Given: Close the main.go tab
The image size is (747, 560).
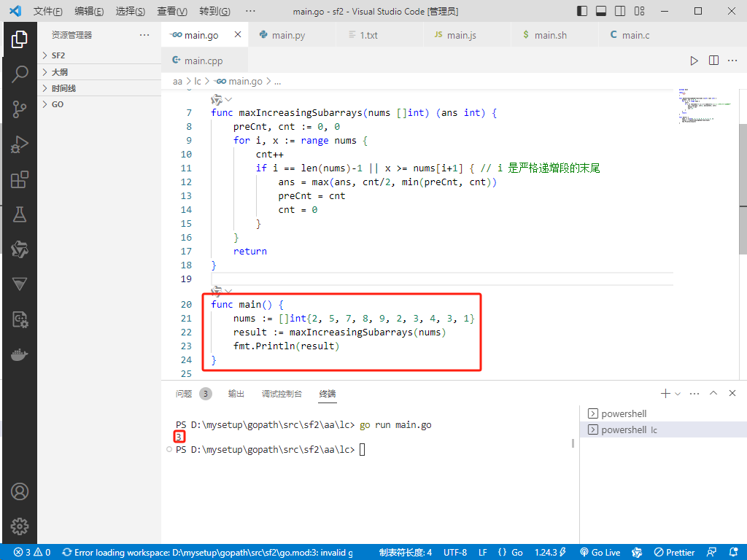Looking at the screenshot, I should point(238,34).
